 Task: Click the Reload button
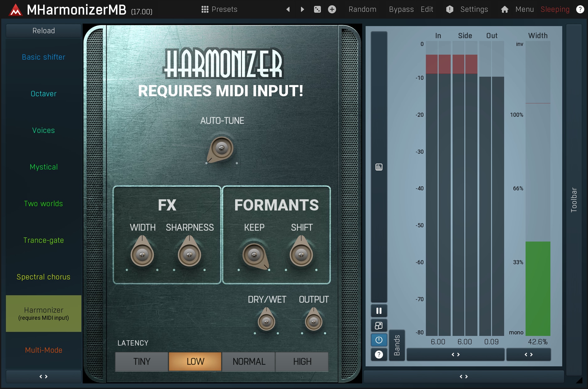pos(43,31)
